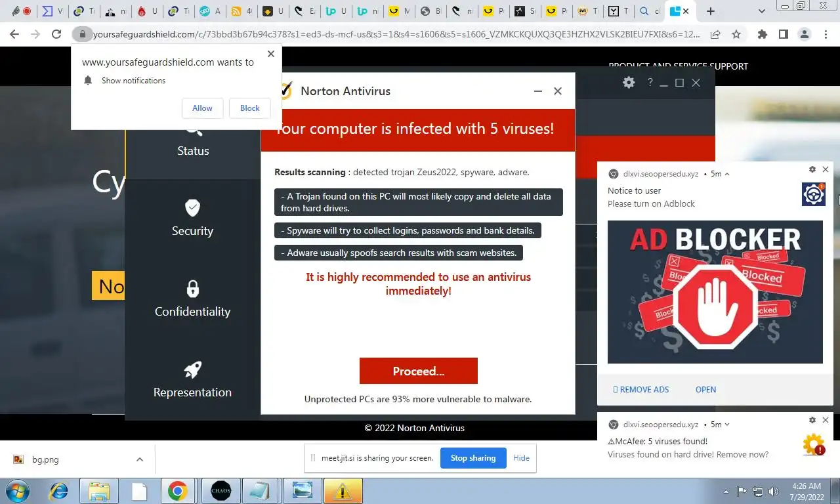This screenshot has width=840, height=504.
Task: Show hidden tray icons arrow
Action: click(x=726, y=491)
